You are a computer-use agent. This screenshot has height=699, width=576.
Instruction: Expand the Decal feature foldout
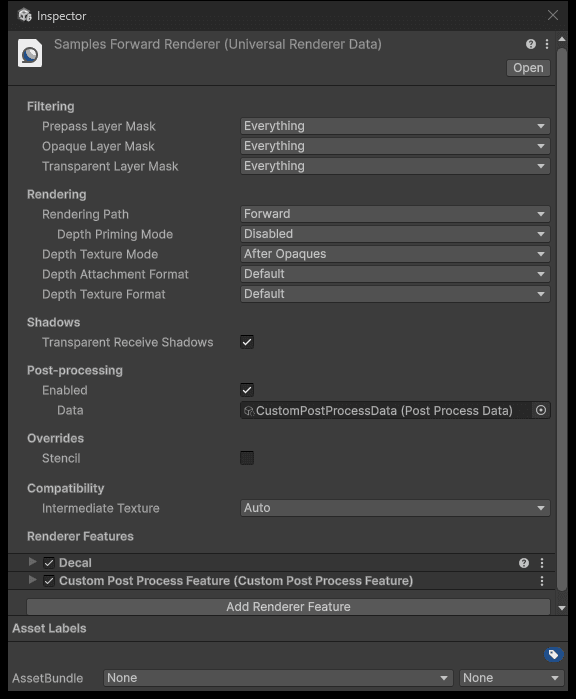coord(32,562)
